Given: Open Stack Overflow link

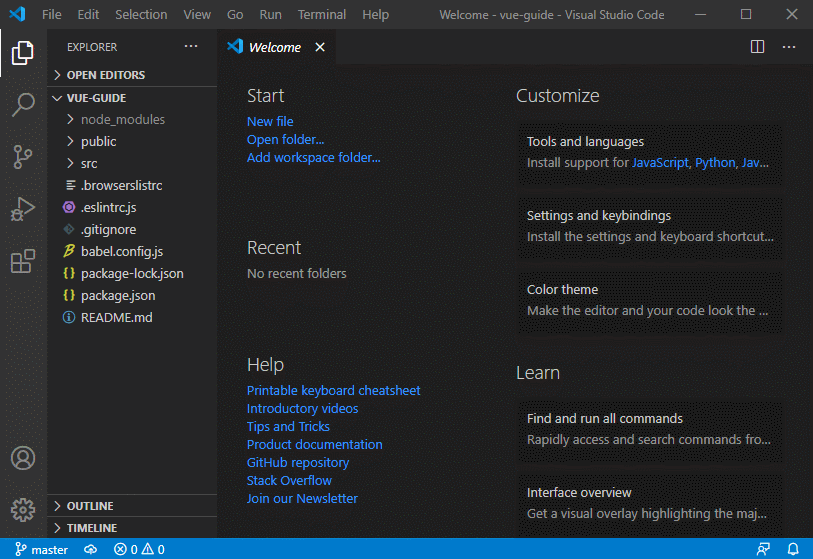Looking at the screenshot, I should tap(289, 481).
